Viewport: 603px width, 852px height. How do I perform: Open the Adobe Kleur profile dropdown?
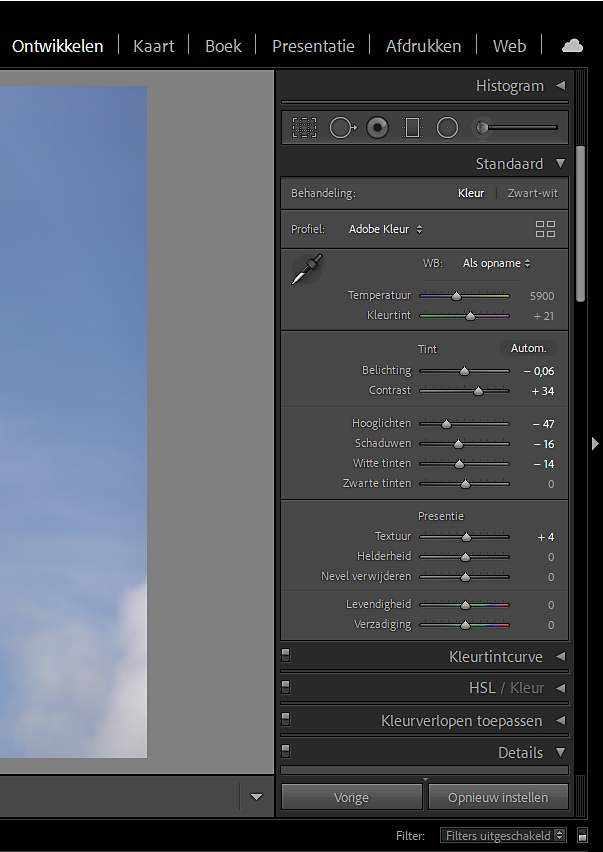[x=385, y=229]
